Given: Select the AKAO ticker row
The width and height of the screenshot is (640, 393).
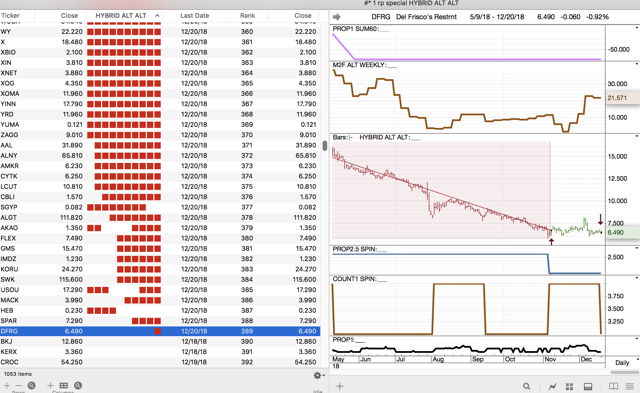Looking at the screenshot, I should [160, 228].
